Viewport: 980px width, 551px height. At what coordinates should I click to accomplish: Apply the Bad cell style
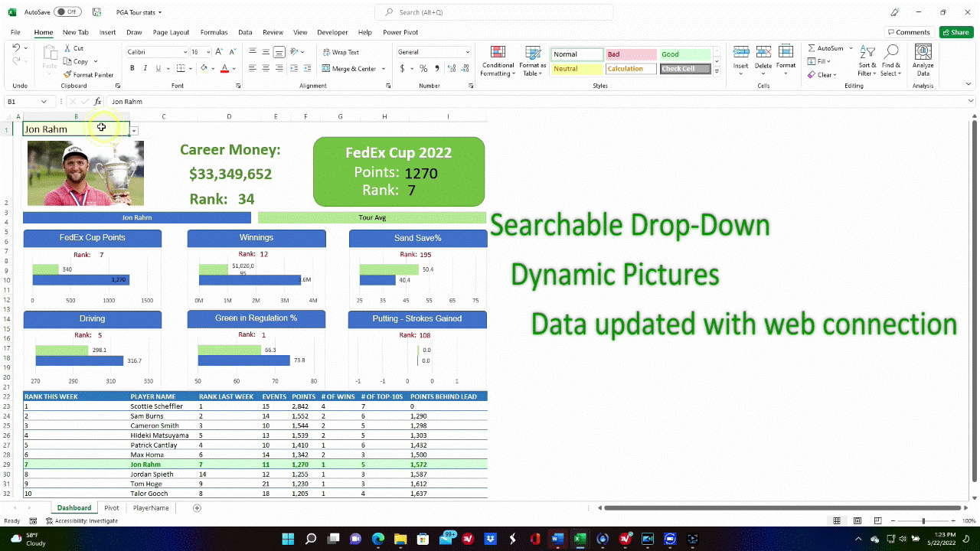click(x=631, y=54)
